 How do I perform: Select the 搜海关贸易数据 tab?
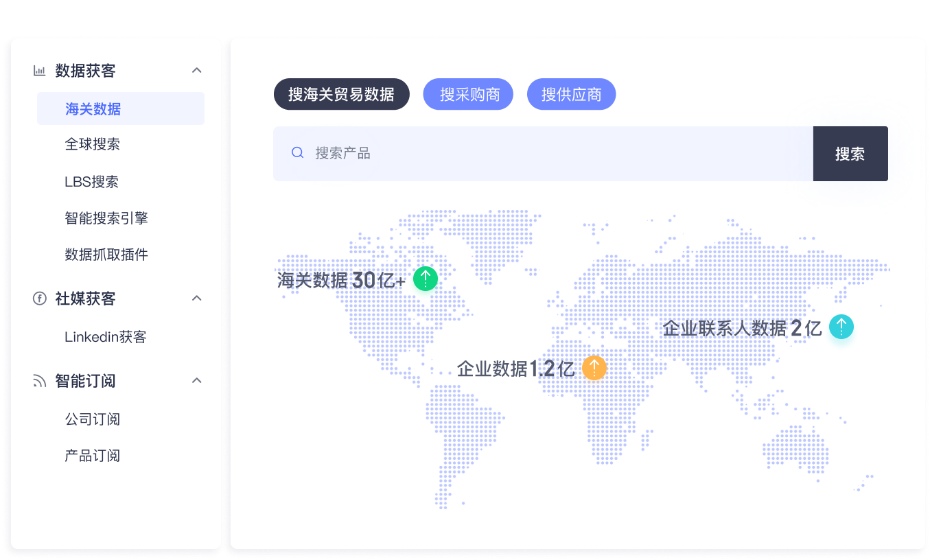(341, 95)
